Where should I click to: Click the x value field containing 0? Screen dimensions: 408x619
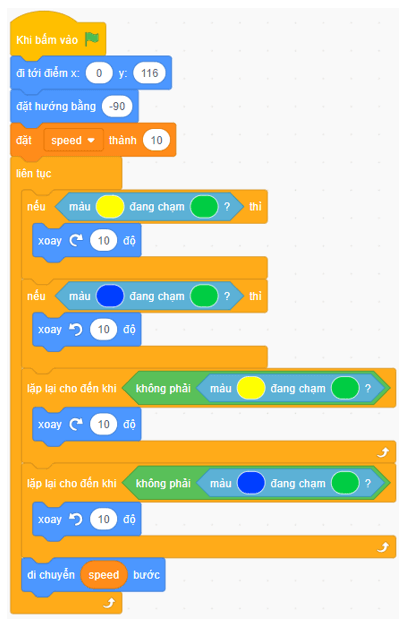tap(99, 73)
